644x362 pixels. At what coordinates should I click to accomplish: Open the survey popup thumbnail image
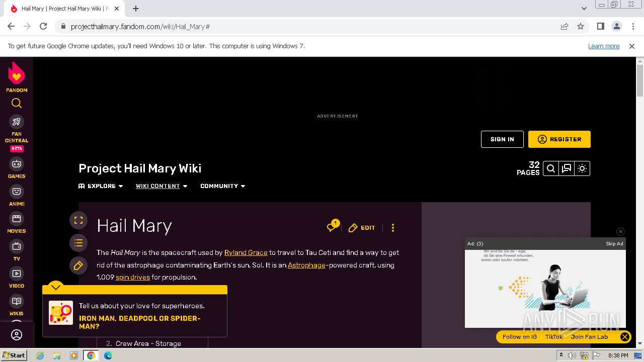click(x=61, y=313)
